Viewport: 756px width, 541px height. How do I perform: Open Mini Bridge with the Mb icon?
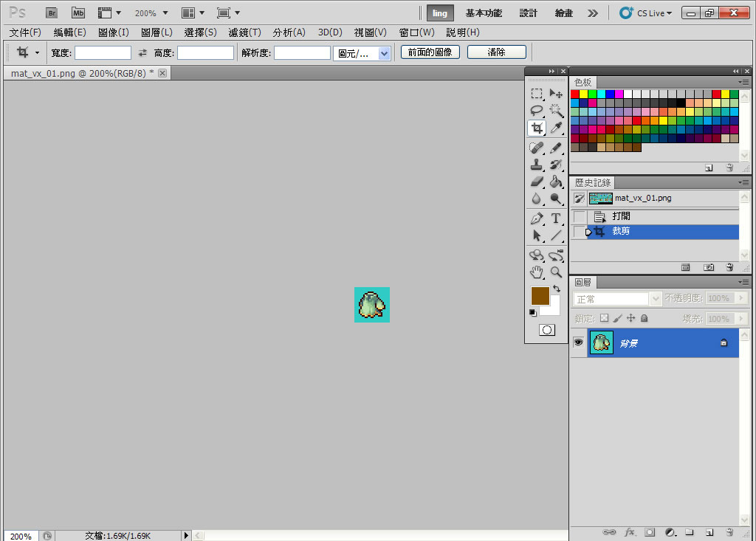pos(78,13)
